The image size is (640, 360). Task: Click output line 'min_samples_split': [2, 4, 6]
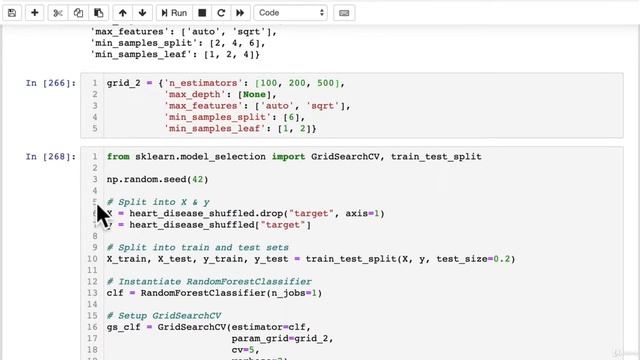[178, 43]
